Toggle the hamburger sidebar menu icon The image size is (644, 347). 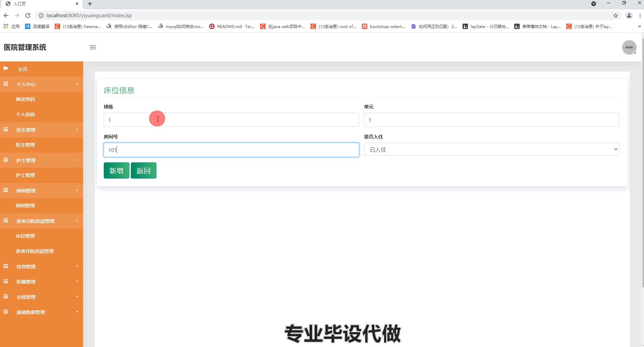pyautogui.click(x=93, y=47)
